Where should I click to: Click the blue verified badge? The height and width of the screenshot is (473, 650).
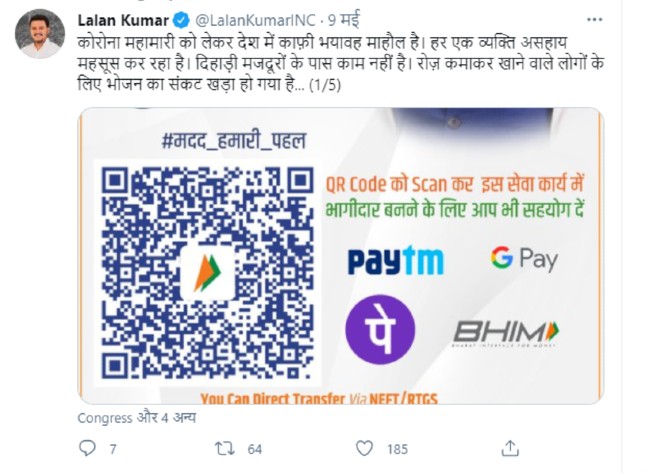(x=182, y=20)
